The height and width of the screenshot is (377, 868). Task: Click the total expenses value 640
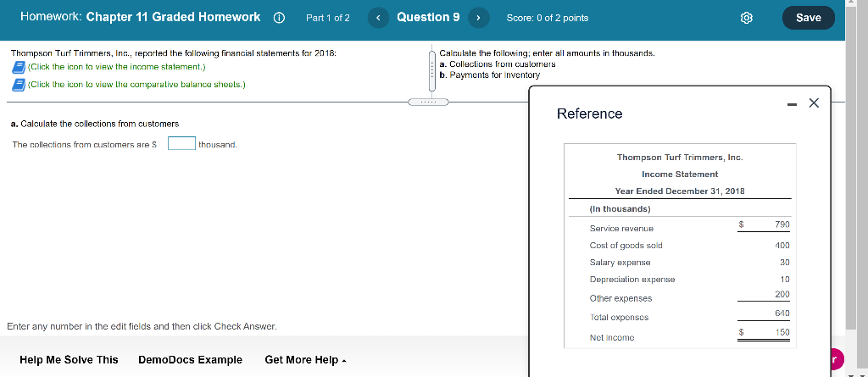point(782,313)
